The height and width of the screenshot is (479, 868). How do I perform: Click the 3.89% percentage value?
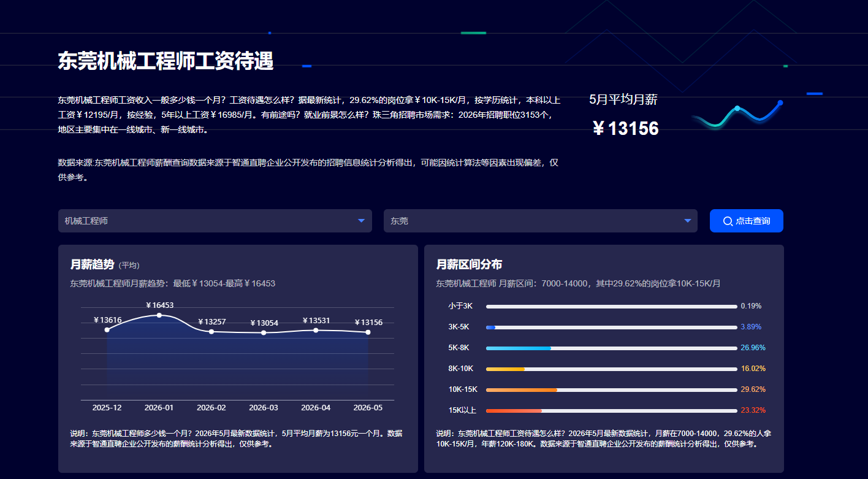(751, 327)
